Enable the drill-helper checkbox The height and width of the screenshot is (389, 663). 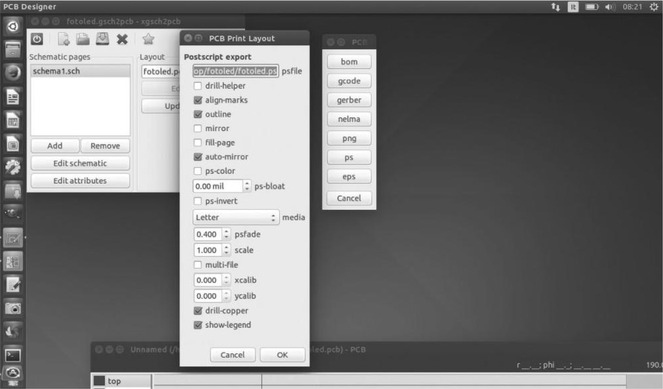point(197,86)
